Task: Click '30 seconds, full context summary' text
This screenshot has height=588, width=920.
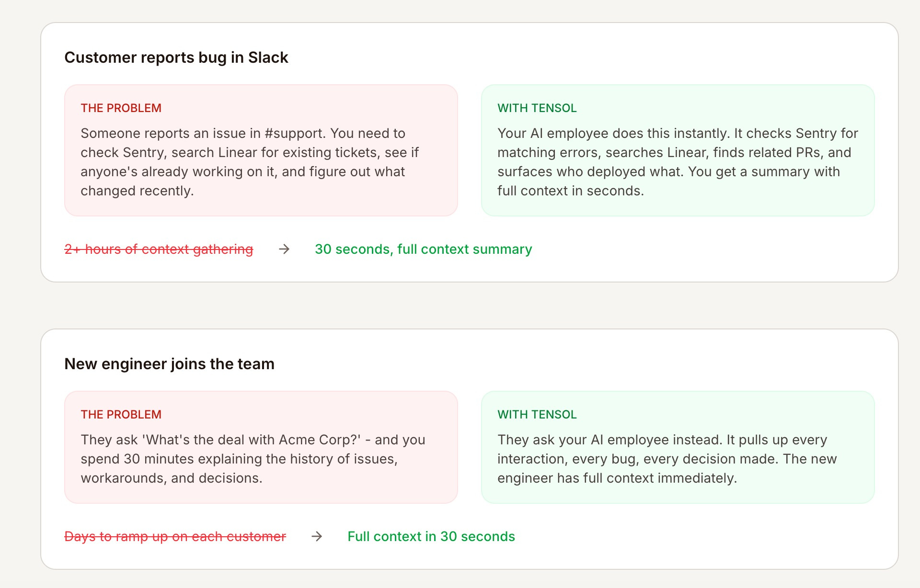Action: point(423,249)
